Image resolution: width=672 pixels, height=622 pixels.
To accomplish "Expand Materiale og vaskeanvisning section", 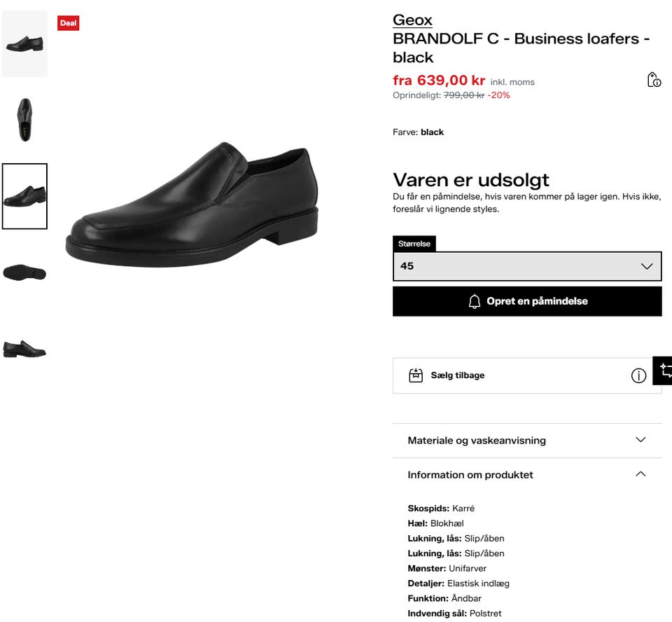I will click(x=526, y=441).
